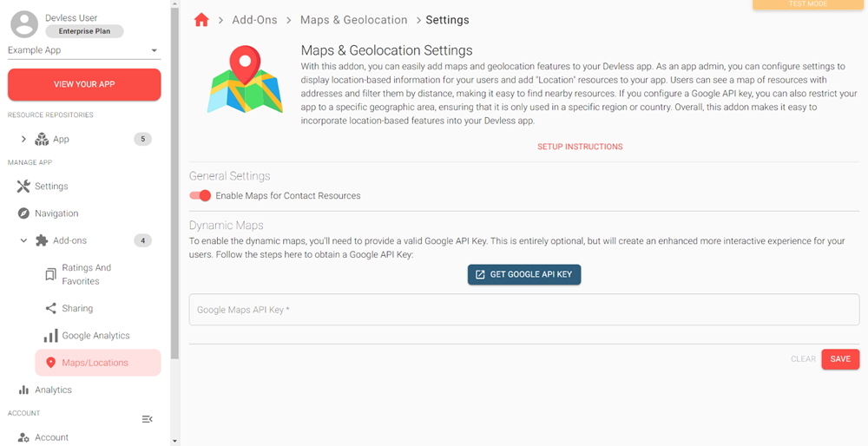Collapse the Add-ons section chevron
The image size is (868, 446).
(x=23, y=240)
